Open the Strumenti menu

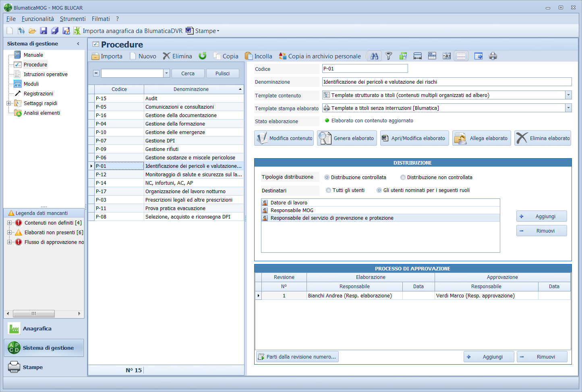click(72, 19)
